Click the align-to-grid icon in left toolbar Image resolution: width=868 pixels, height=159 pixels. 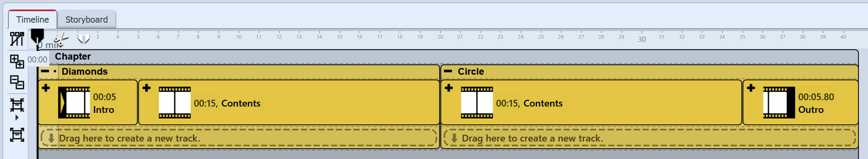point(17,39)
